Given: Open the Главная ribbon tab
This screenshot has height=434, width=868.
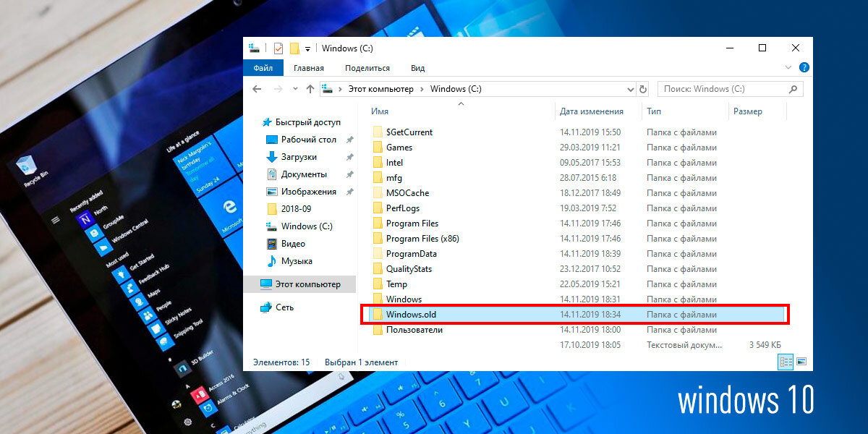Looking at the screenshot, I should 309,68.
